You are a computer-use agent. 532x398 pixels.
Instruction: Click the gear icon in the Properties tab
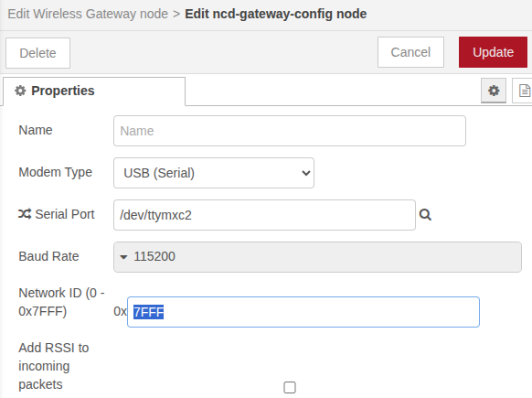point(20,91)
